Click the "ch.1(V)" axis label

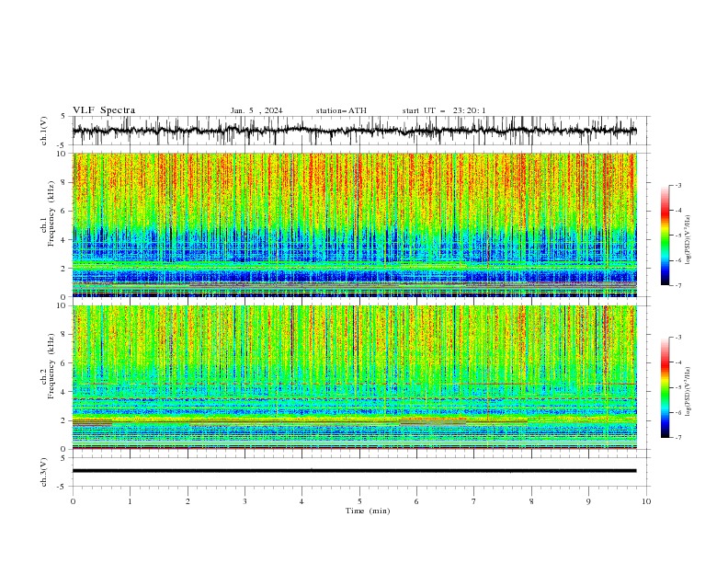(44, 131)
